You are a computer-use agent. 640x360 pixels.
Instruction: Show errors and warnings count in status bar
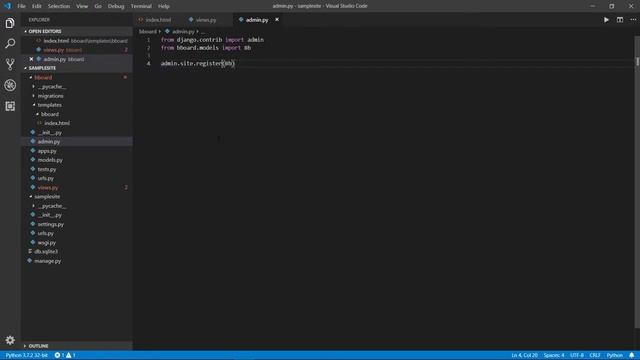(65, 355)
